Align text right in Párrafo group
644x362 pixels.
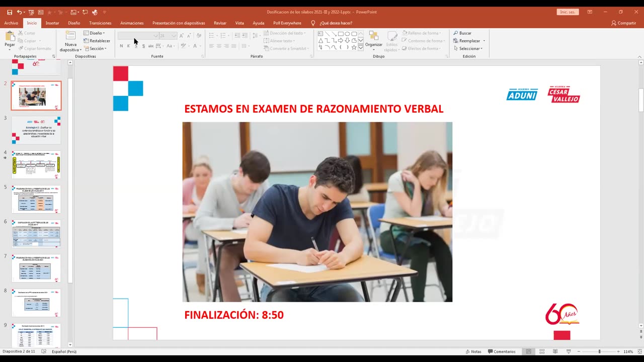pos(226,46)
